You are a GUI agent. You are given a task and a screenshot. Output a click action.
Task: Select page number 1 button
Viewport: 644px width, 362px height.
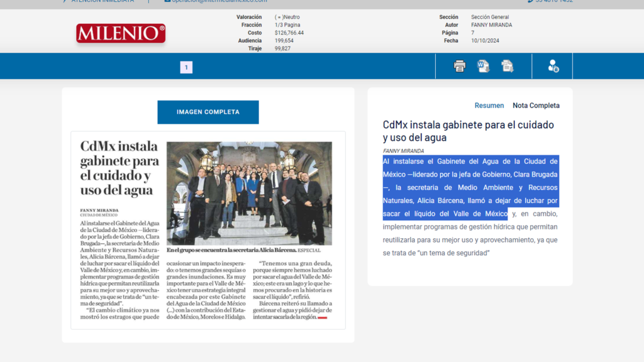[186, 67]
